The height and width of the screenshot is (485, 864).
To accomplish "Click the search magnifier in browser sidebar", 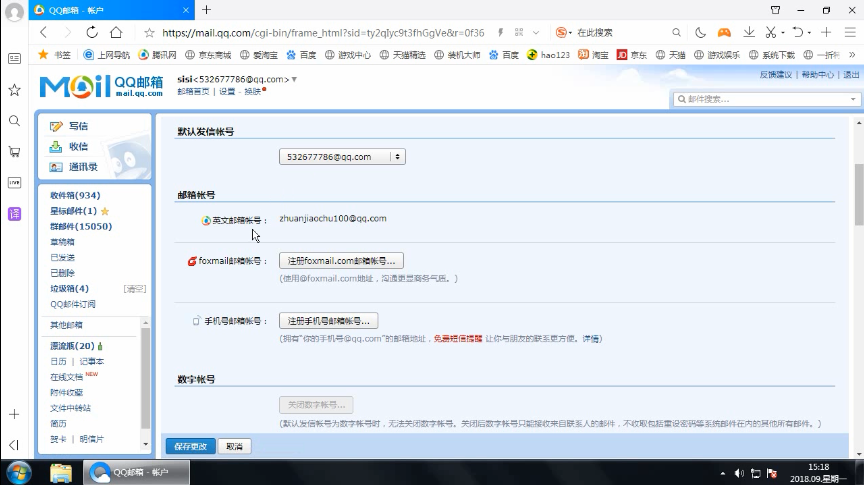I will tap(14, 121).
